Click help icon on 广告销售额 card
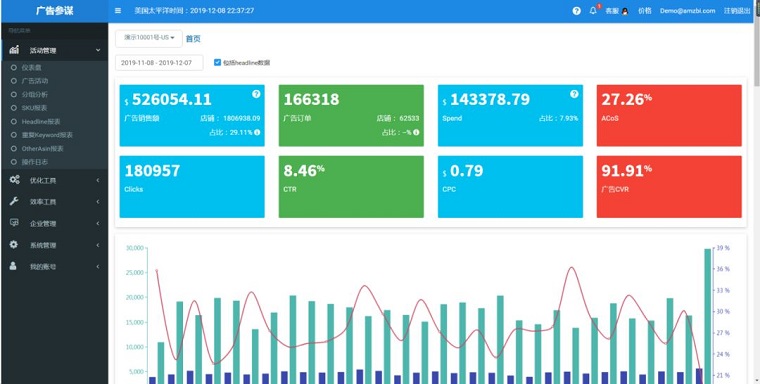 (x=256, y=94)
